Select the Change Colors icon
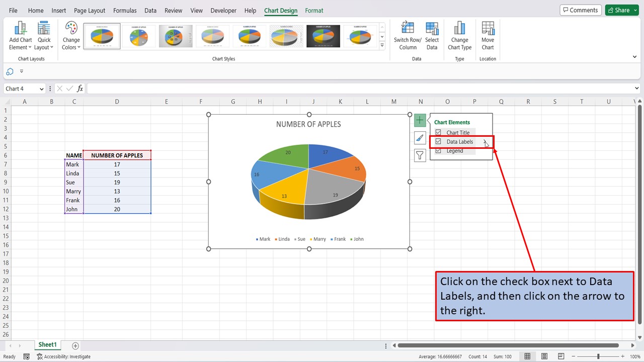Screen dimensions: 644x362 (70, 35)
